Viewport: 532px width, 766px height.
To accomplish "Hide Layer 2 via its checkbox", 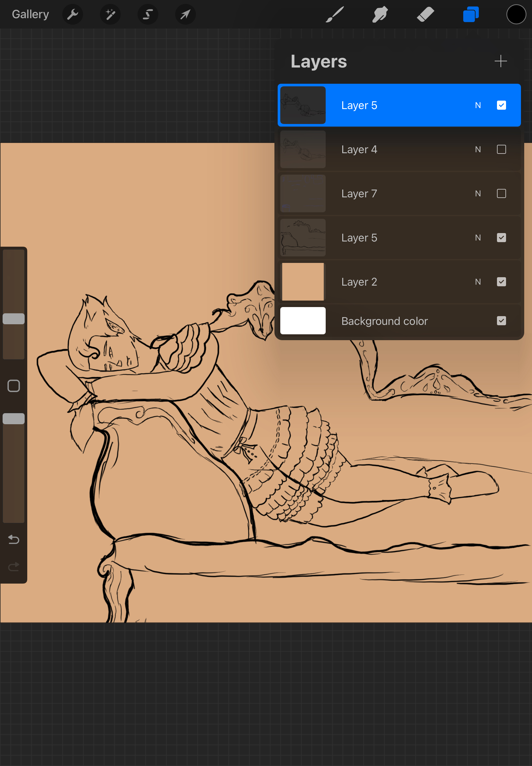I will (501, 282).
